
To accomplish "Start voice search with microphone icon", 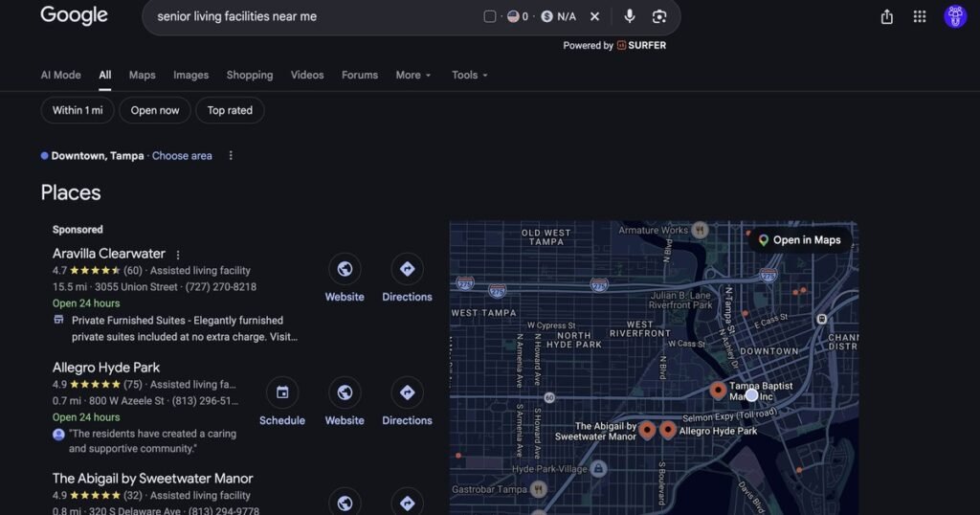I will (x=630, y=16).
